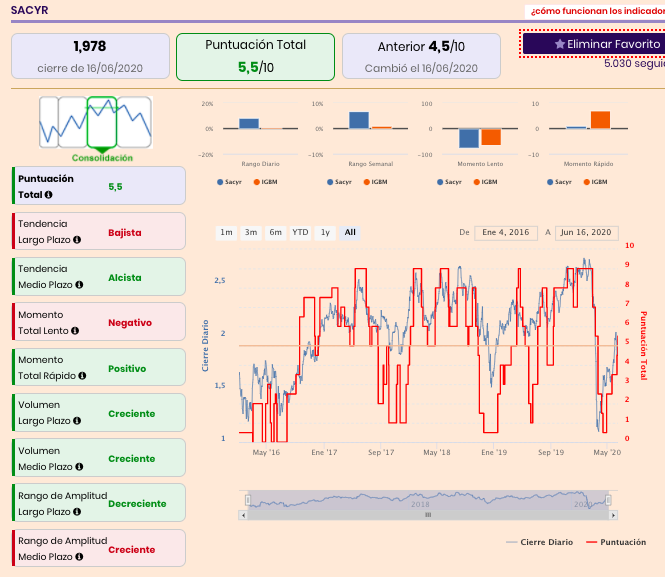This screenshot has height=577, width=665.
Task: Click info icon for Rango de Amplitud Medio Plazo
Action: (79, 557)
